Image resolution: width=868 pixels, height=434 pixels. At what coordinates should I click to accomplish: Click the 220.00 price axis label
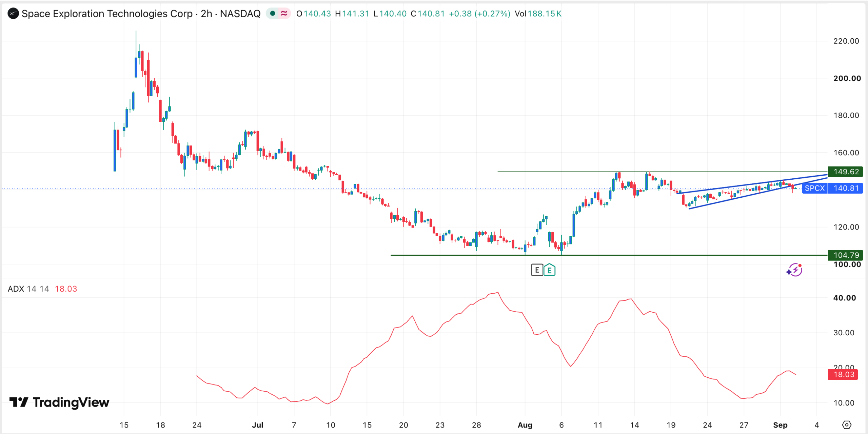pyautogui.click(x=846, y=41)
